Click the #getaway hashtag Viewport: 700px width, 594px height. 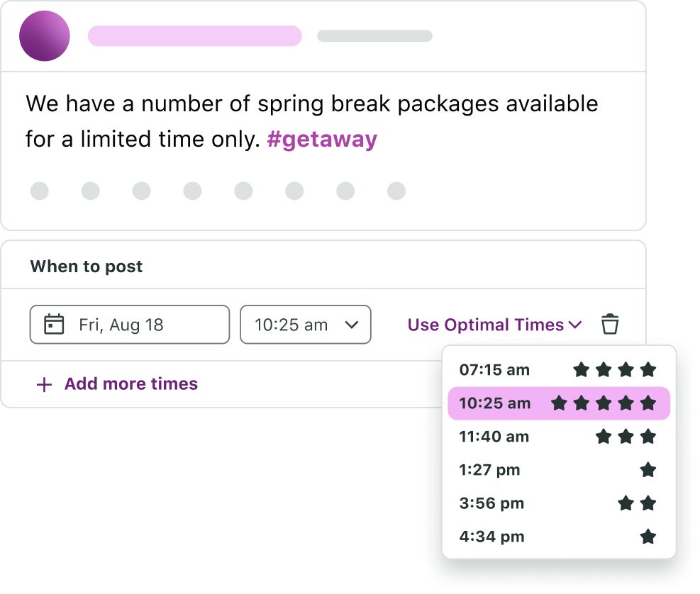tap(323, 139)
